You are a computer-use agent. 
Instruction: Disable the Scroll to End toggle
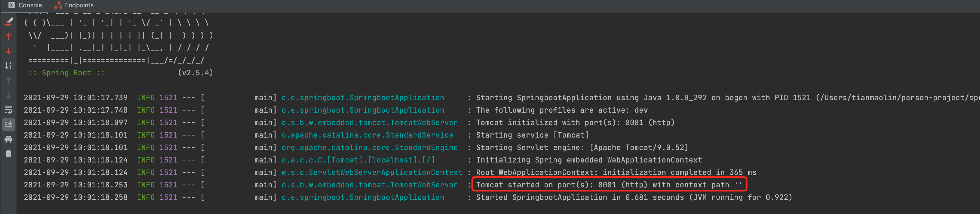click(8, 124)
